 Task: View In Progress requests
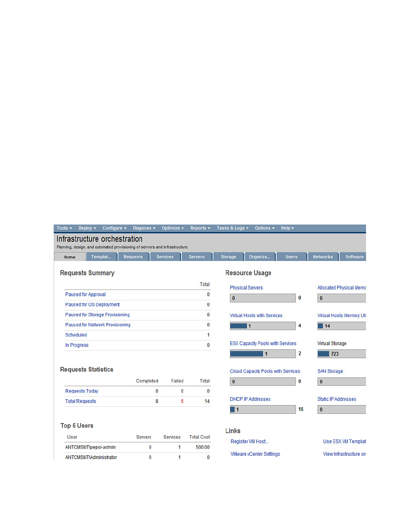point(77,345)
